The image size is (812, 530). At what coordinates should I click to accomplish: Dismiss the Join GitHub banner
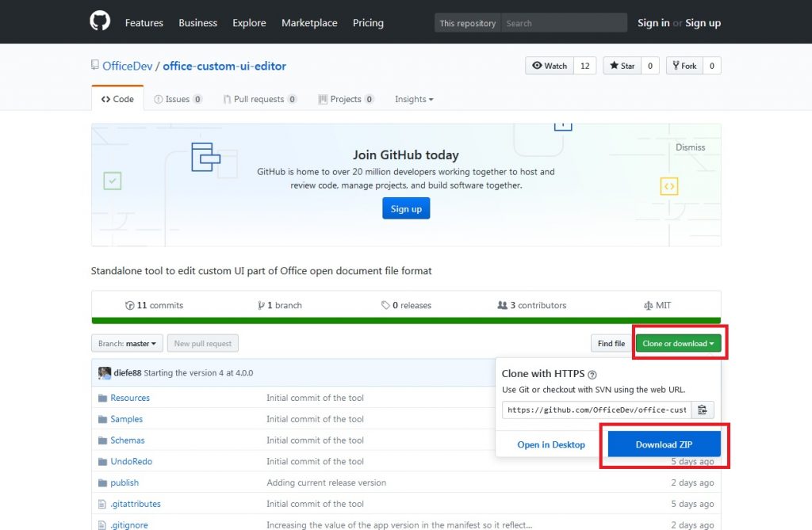[690, 147]
